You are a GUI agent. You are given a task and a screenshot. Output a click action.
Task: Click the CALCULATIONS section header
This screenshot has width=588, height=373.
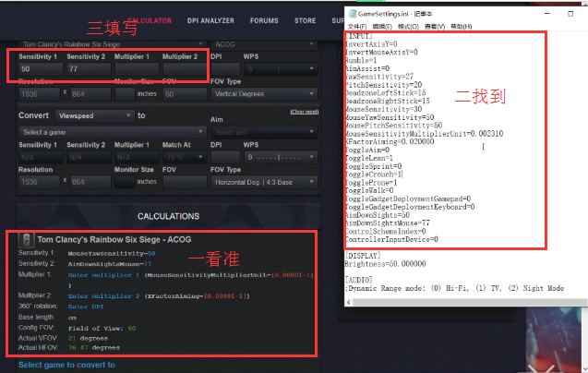click(x=168, y=217)
